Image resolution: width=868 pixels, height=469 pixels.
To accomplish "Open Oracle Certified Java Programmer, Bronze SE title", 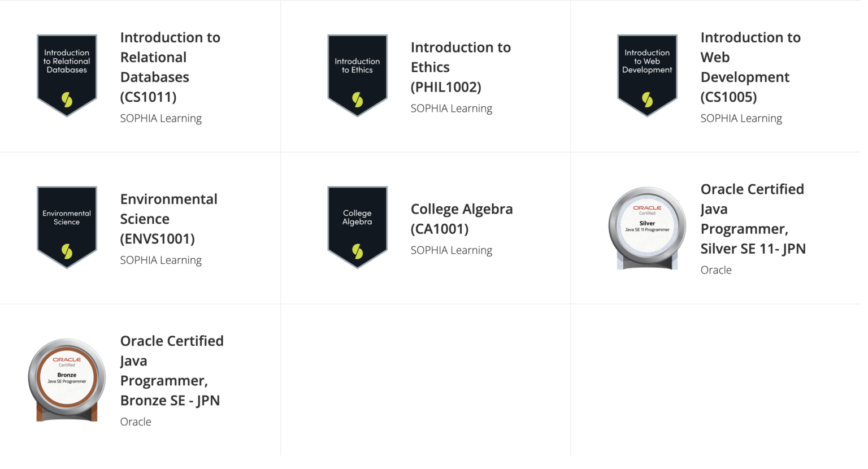I will coord(171,371).
